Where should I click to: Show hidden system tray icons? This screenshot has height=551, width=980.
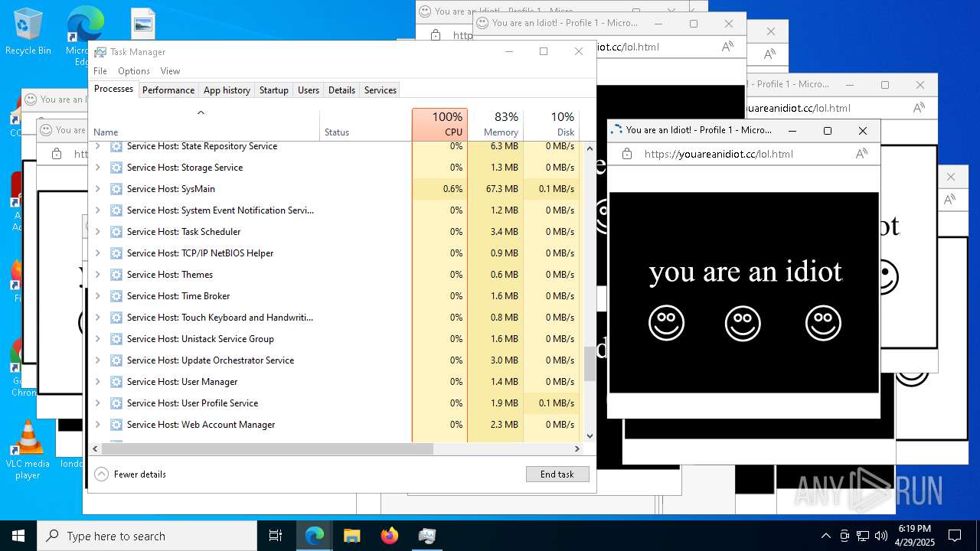825,536
